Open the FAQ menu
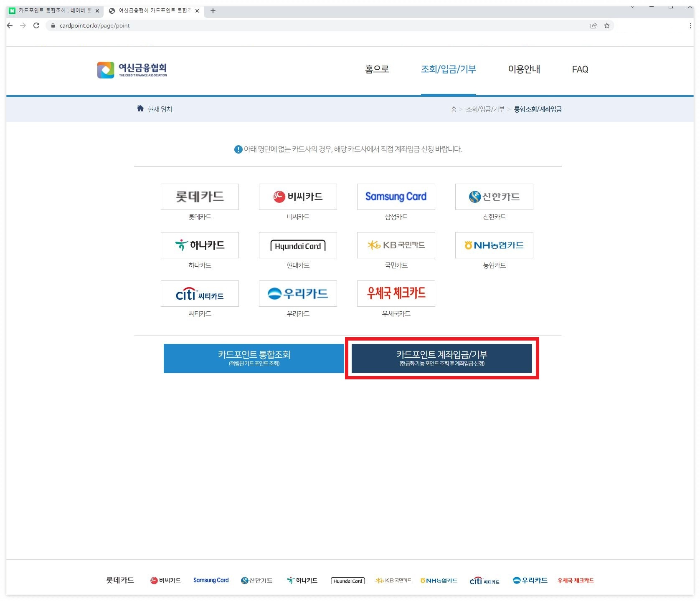 click(x=580, y=69)
